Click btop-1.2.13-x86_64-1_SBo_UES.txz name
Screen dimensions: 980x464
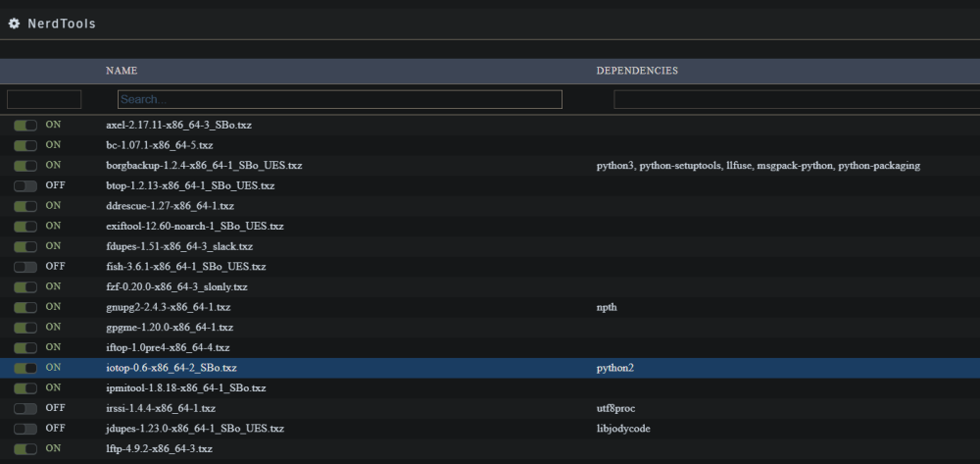[190, 185]
